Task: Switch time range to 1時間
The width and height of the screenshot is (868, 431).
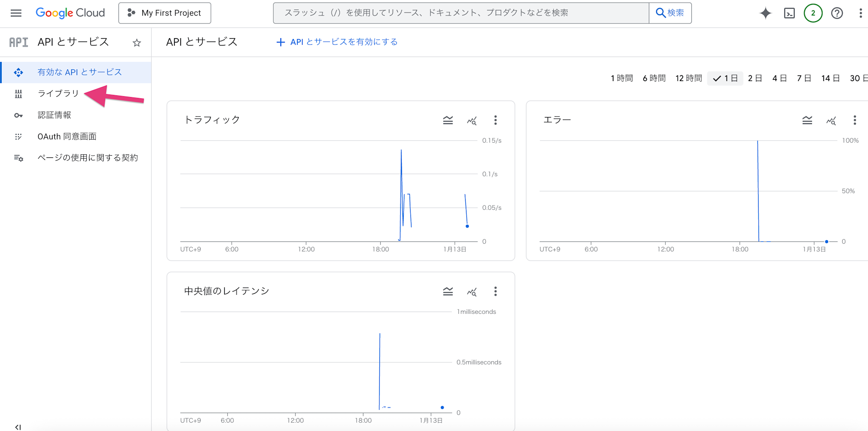Action: (x=621, y=78)
